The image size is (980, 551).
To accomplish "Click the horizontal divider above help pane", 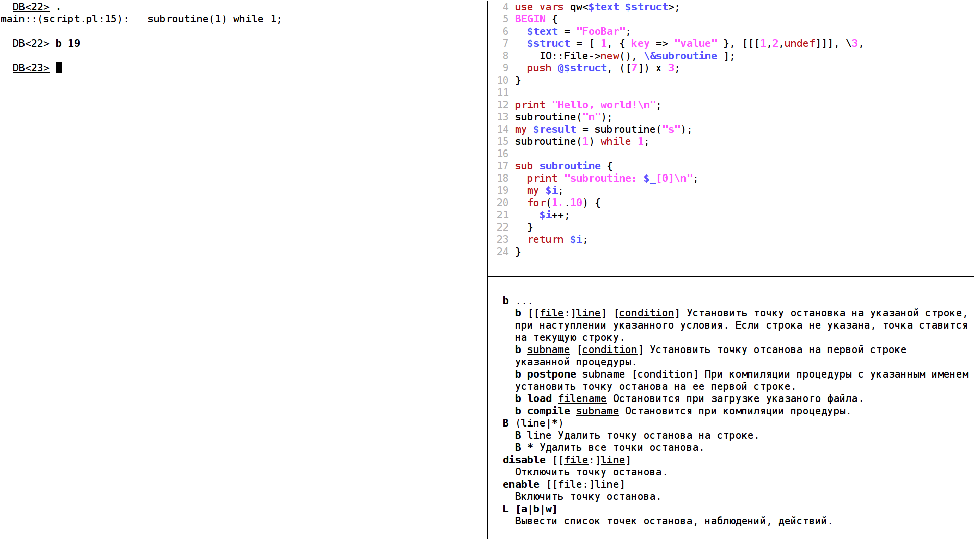I will click(731, 276).
